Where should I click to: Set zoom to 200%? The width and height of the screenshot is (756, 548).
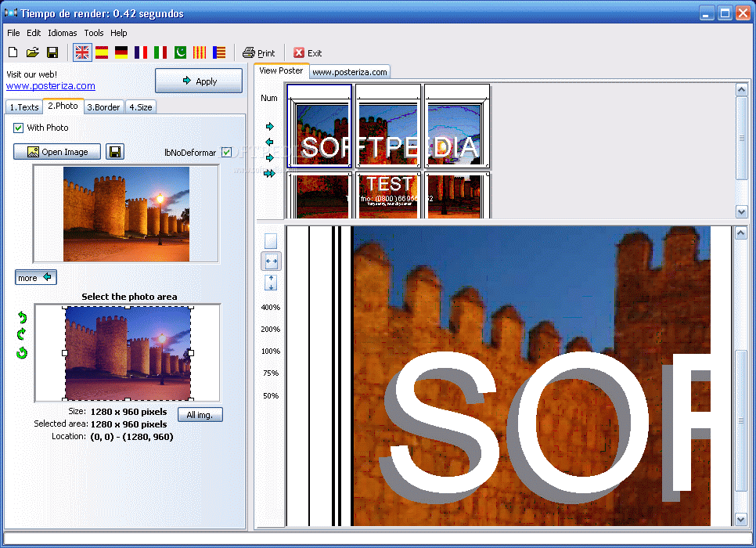click(271, 330)
